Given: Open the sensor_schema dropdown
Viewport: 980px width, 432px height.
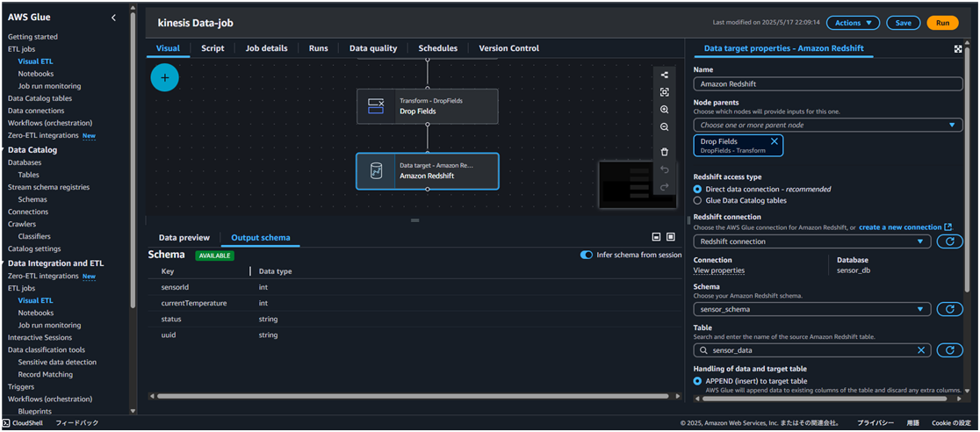Looking at the screenshot, I should [x=812, y=309].
